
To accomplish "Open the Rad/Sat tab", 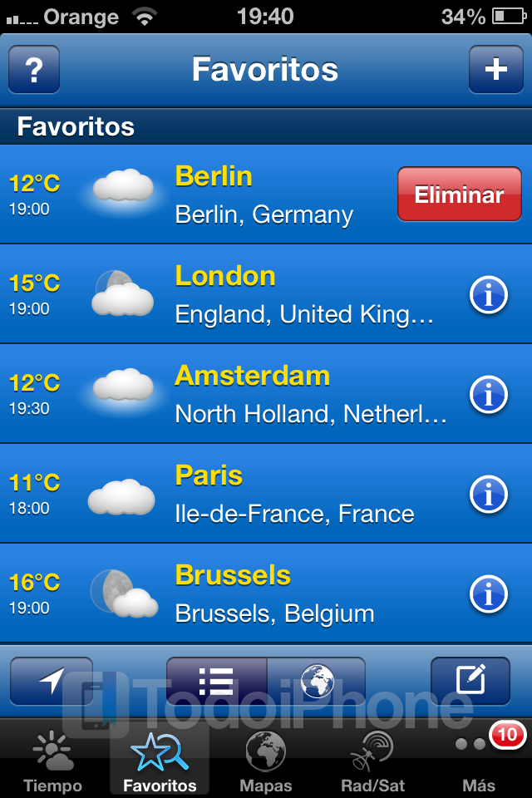I will [372, 759].
